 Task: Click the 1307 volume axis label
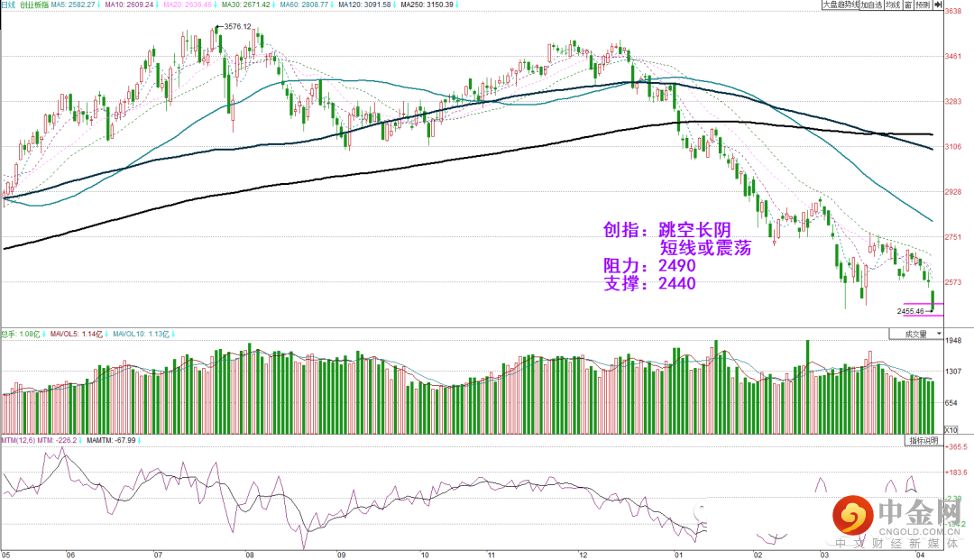tap(953, 372)
